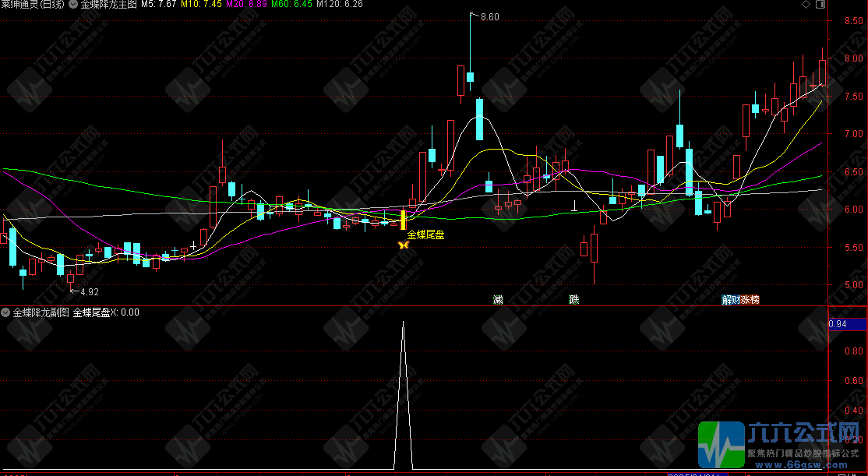Click the 金蝶降龙副图 indicator name
The height and width of the screenshot is (476, 868).
[42, 312]
